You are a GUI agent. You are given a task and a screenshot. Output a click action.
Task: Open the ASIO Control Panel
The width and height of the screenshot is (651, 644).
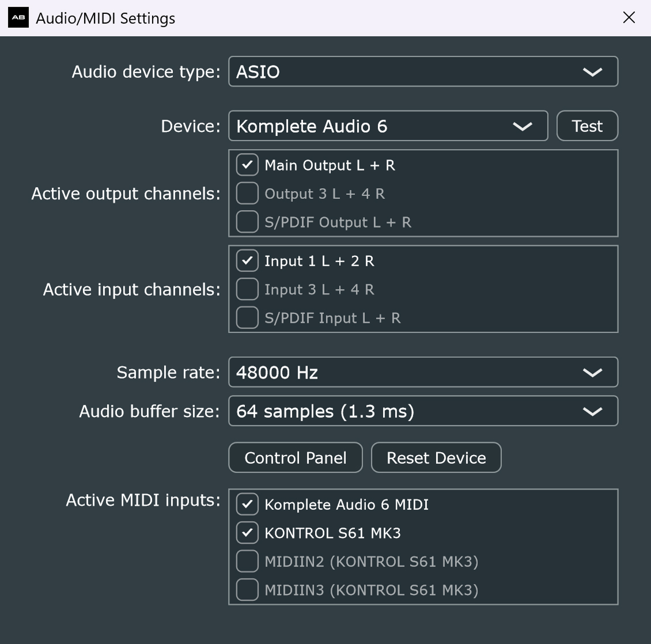(296, 458)
